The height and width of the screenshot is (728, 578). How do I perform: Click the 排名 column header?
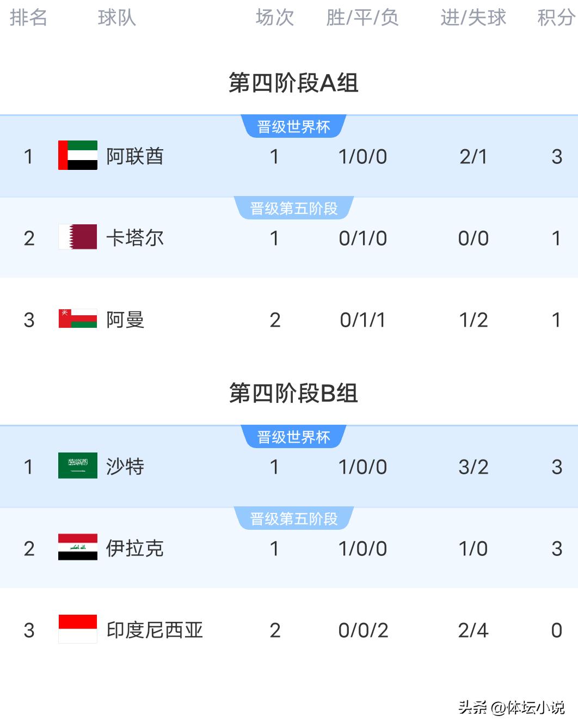28,17
